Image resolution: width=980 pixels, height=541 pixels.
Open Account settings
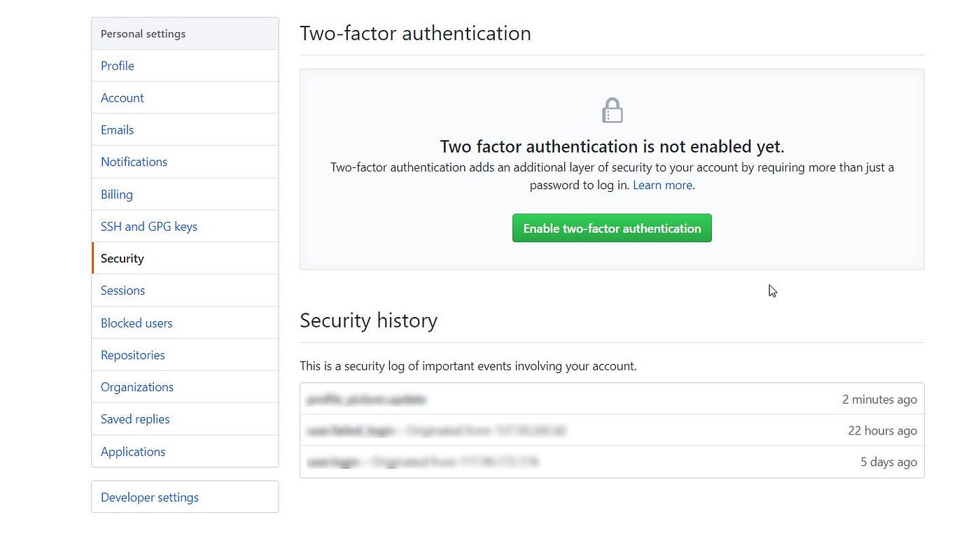point(122,97)
